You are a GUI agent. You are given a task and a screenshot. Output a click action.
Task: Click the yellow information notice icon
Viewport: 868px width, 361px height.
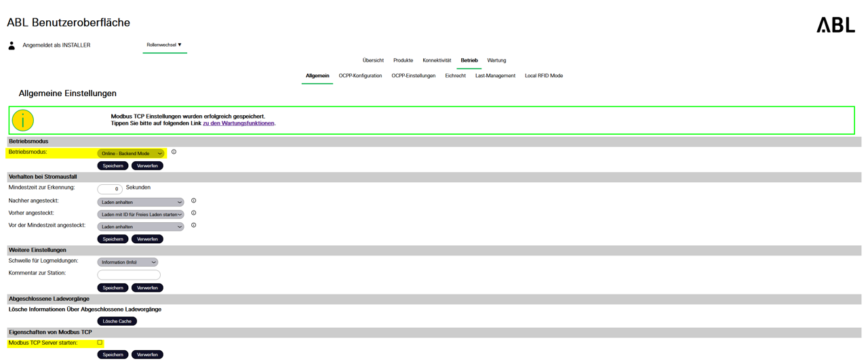pos(23,121)
